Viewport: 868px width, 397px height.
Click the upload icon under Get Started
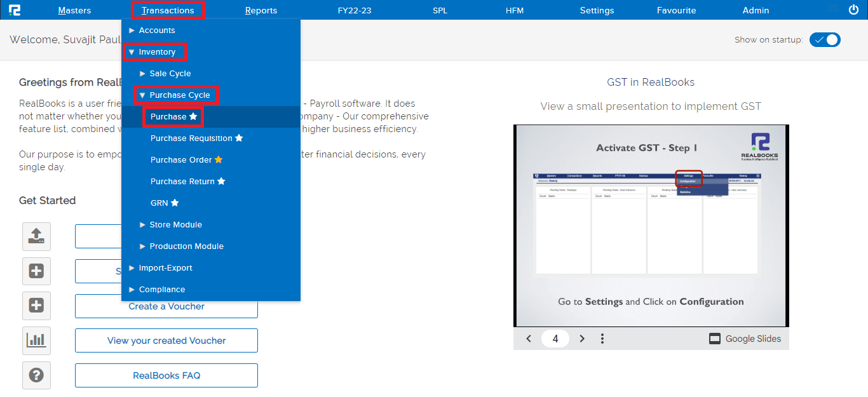click(x=36, y=236)
